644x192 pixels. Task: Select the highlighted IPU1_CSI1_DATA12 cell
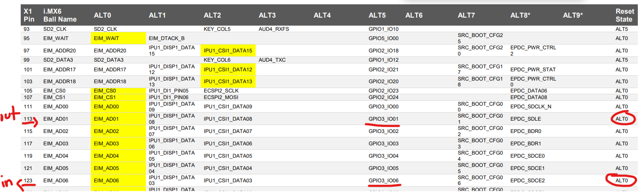[228, 69]
